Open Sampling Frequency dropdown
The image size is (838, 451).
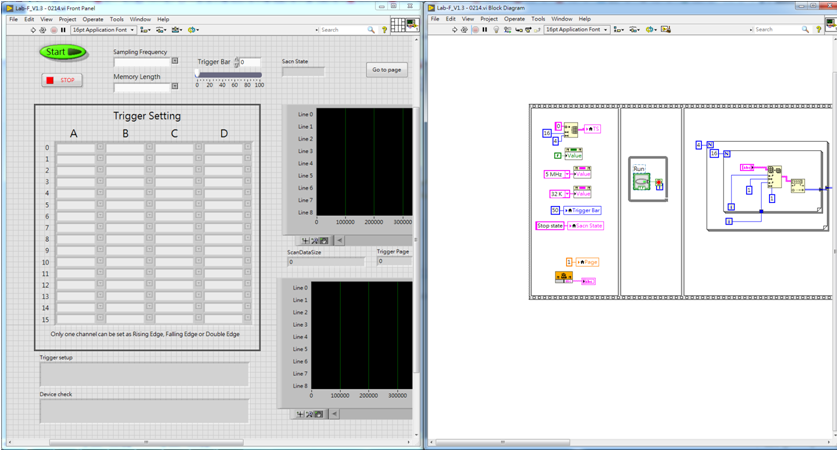[175, 61]
